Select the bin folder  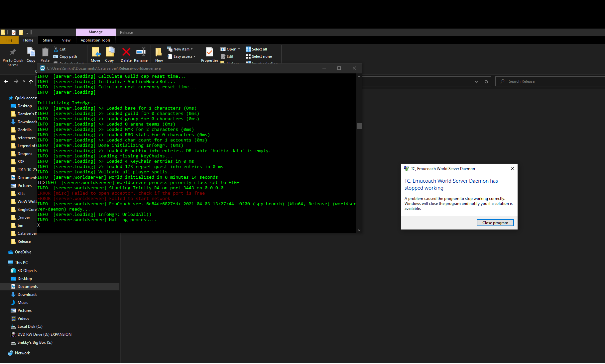(x=17, y=226)
